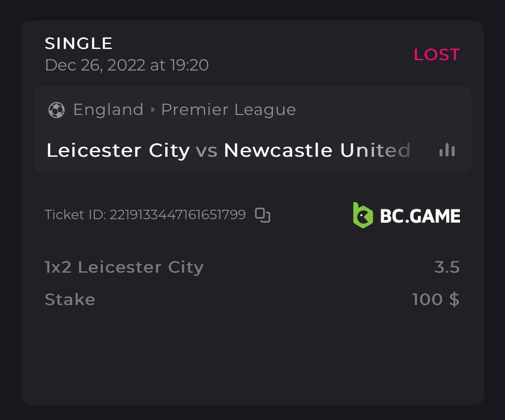
Task: Click the 'vs' text between teams
Action: 206,150
